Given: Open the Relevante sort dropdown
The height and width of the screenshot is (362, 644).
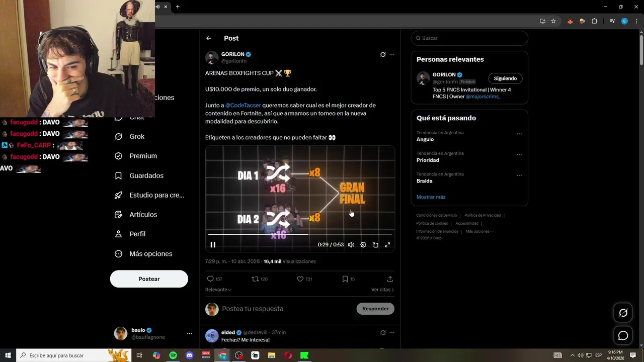Looking at the screenshot, I should point(218,290).
